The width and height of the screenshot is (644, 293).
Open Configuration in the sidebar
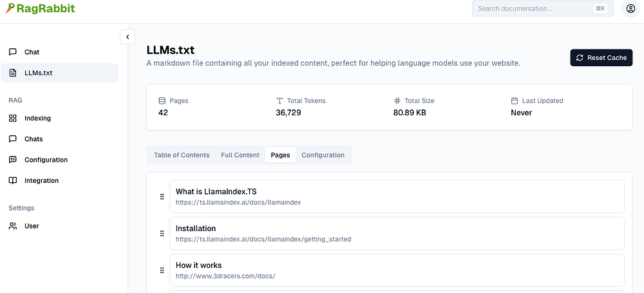click(x=59, y=160)
